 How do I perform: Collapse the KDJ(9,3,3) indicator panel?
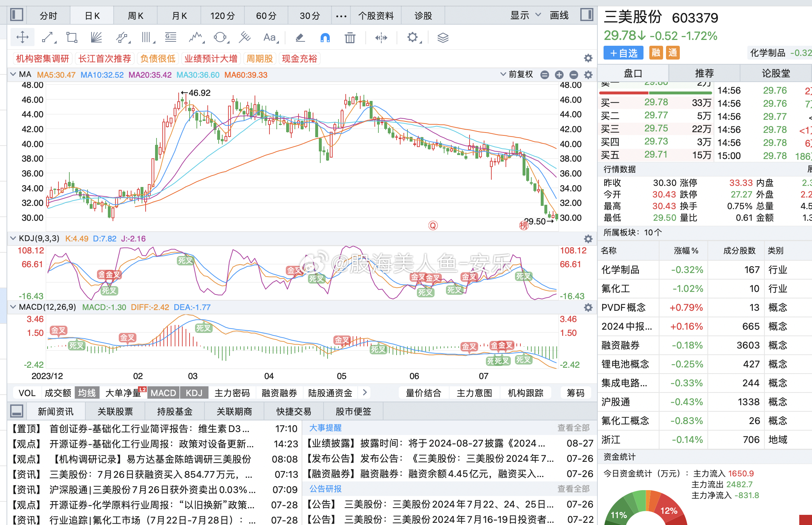[13, 238]
